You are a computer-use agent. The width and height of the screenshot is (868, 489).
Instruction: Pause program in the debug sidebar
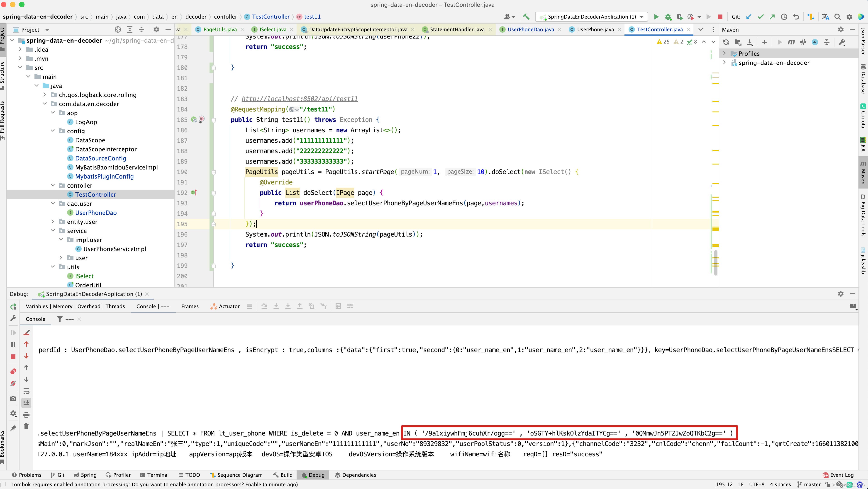(13, 344)
